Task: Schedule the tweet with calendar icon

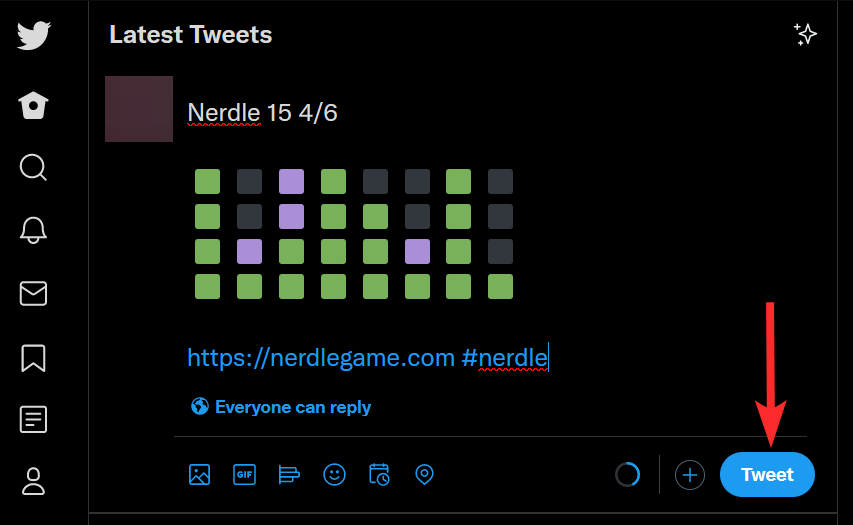Action: point(379,474)
